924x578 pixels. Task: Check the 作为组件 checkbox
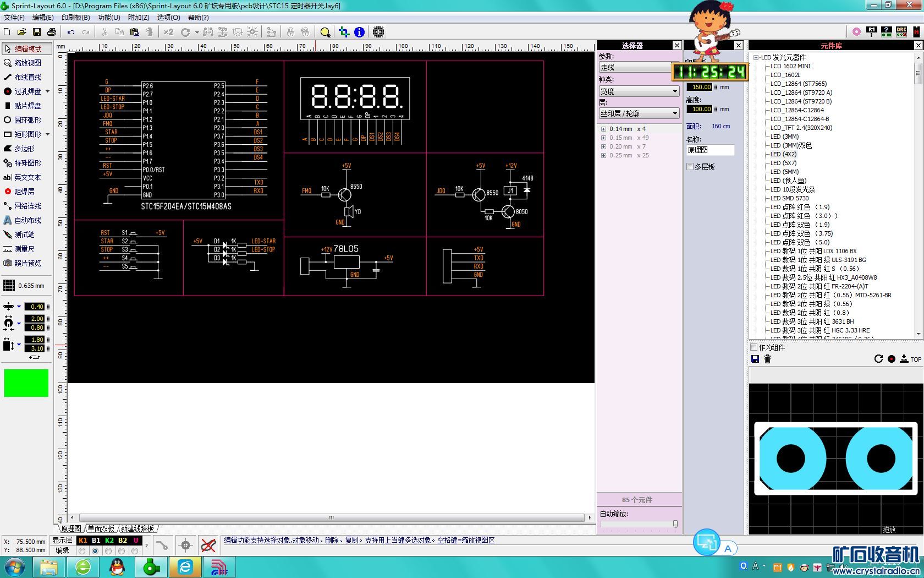(x=754, y=347)
